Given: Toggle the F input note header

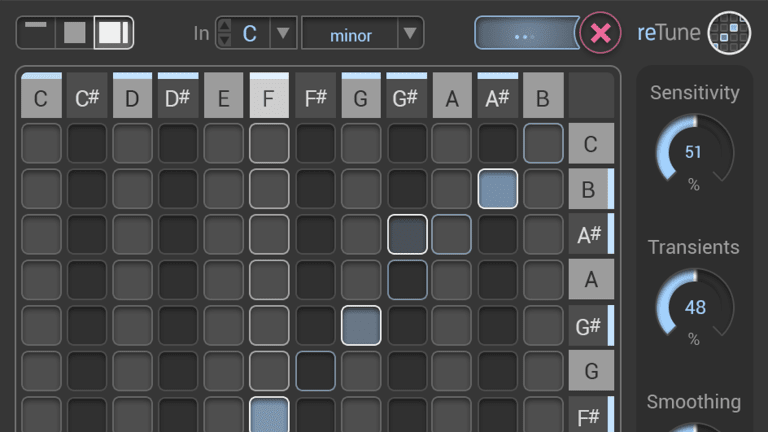Looking at the screenshot, I should [x=269, y=98].
